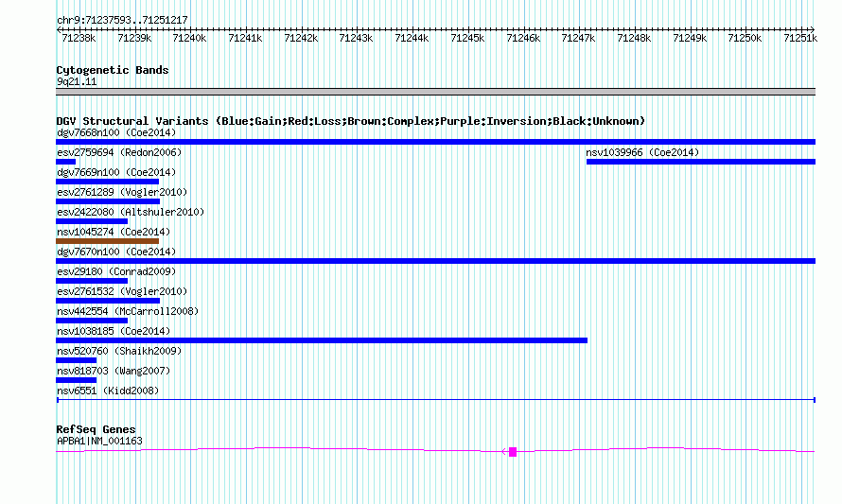Click the 71238k ruler tick label
This screenshot has height=504, width=842.
[x=79, y=38]
